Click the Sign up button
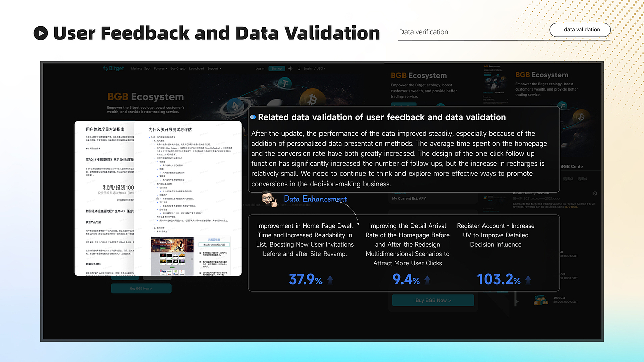Viewport: 644px width, 362px height. (276, 68)
